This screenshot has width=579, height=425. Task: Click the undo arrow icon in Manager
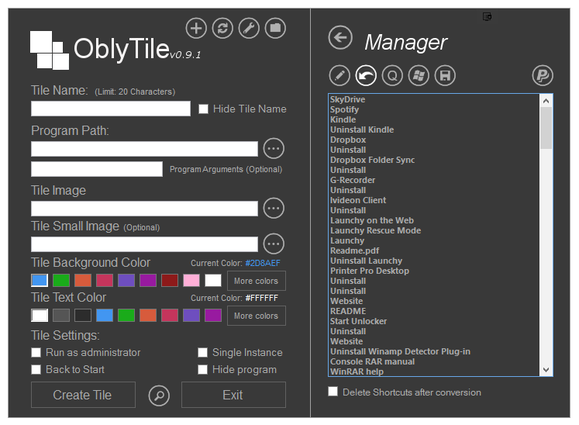click(366, 76)
